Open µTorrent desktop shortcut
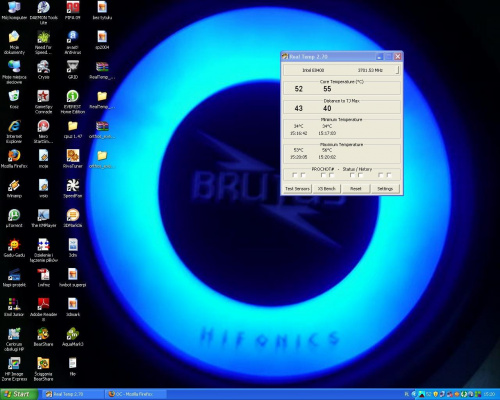 tap(14, 218)
